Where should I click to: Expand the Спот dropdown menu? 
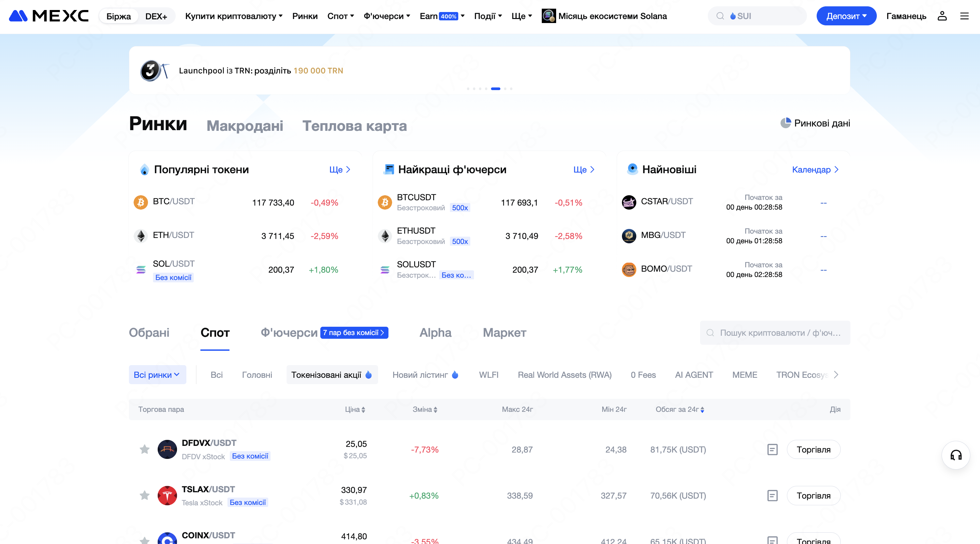[x=340, y=16]
